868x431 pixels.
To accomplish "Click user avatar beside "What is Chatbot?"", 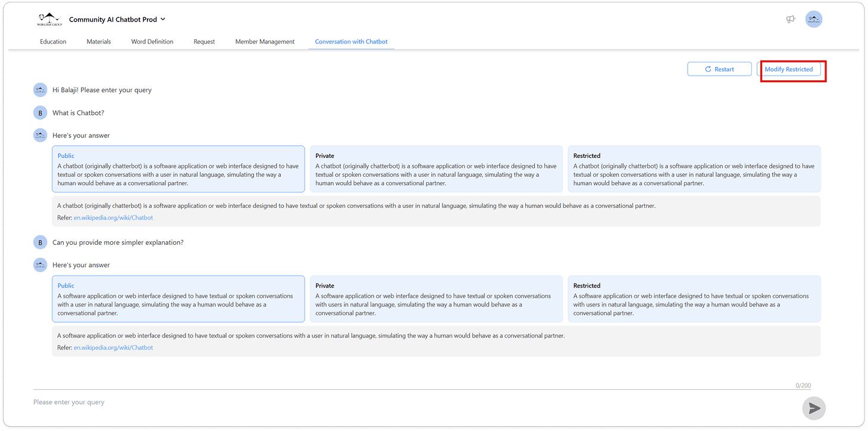I will click(x=40, y=113).
